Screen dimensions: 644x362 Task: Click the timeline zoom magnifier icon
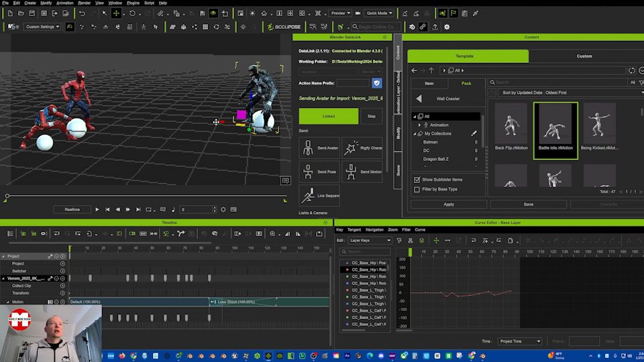[272, 233]
